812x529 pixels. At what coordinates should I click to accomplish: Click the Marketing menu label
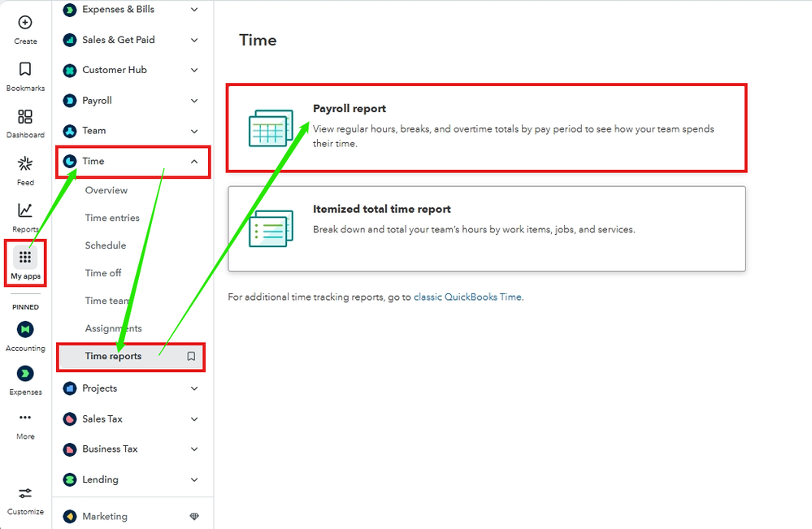coord(105,516)
